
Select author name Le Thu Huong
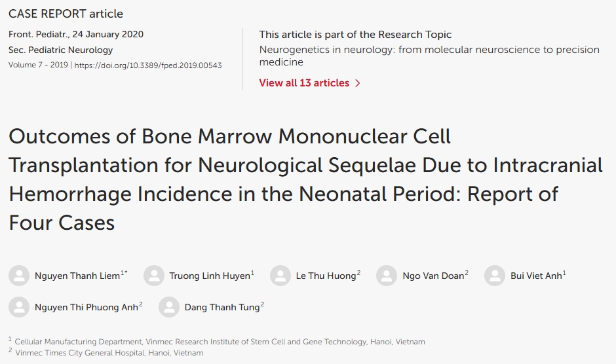326,276
